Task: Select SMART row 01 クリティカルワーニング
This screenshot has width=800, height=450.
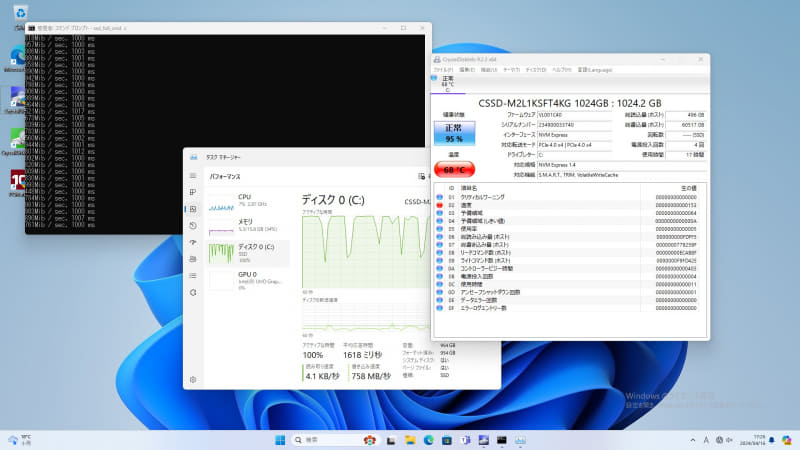Action: [568, 197]
